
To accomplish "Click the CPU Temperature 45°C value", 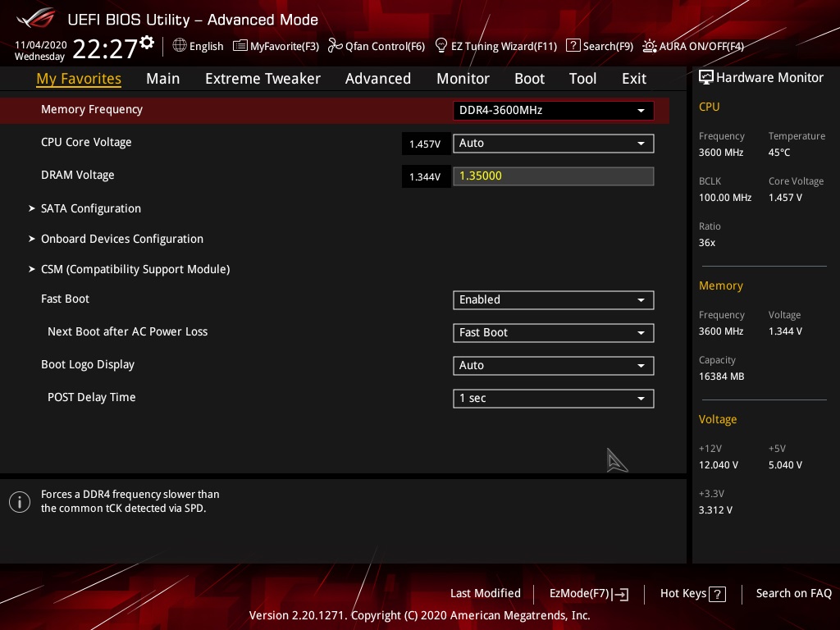I will tap(779, 153).
